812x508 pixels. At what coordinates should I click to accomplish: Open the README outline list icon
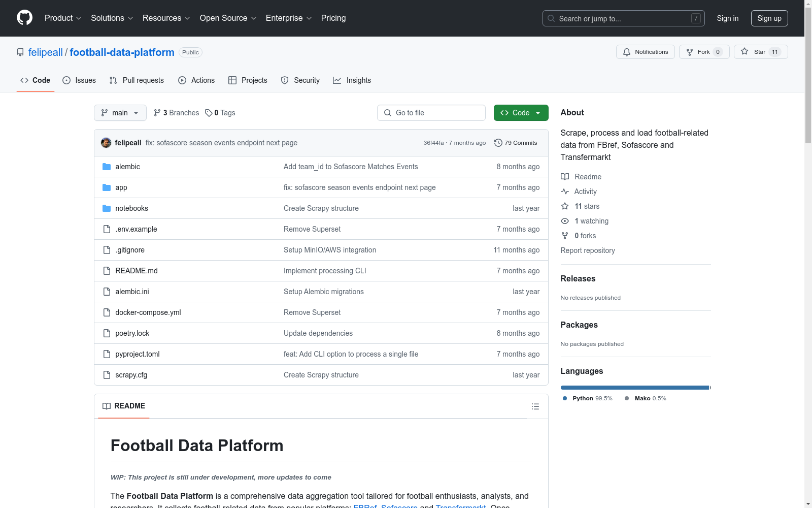(535, 406)
